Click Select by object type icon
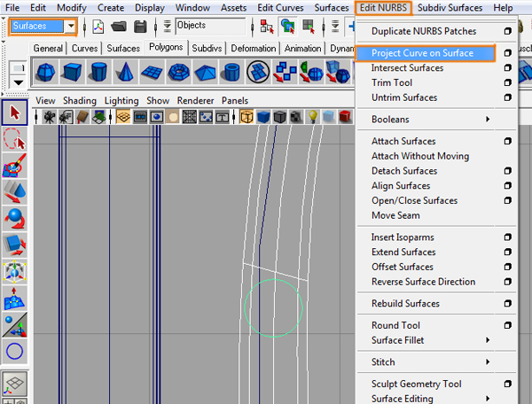 287,26
